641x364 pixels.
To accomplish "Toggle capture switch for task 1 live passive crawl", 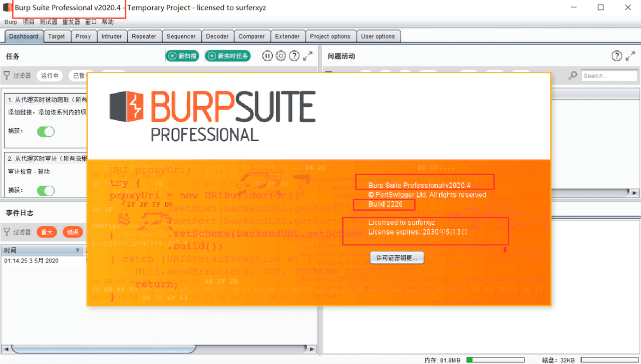I will (x=46, y=132).
